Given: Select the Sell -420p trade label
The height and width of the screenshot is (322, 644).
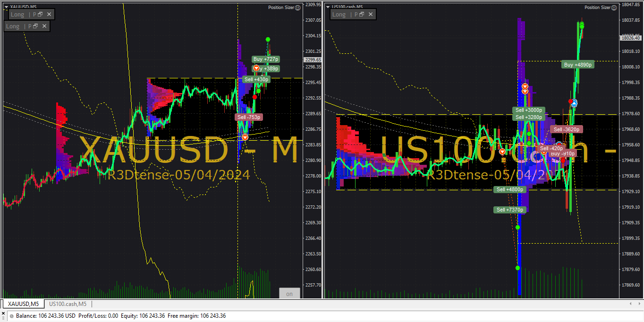Looking at the screenshot, I should click(551, 148).
